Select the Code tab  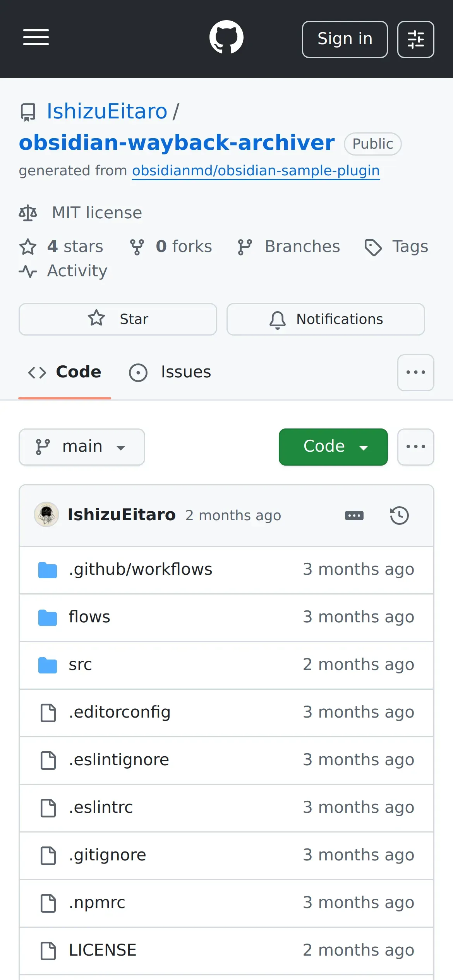tap(65, 372)
